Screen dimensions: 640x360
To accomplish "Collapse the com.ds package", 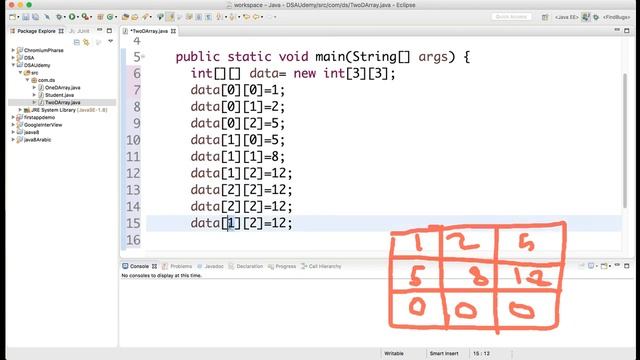I will click(27, 80).
